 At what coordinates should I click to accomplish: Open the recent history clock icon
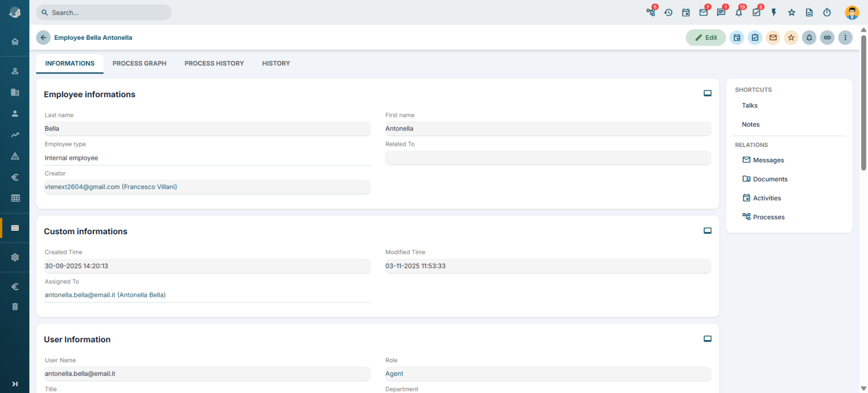point(669,12)
